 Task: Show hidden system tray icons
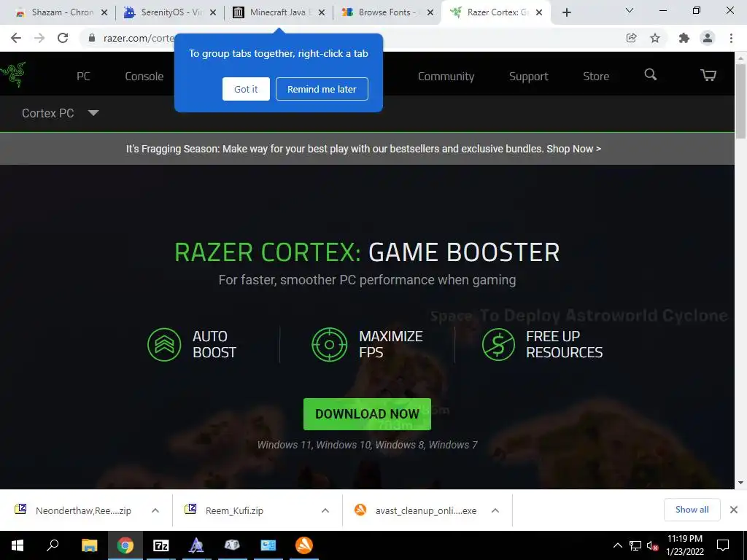tap(617, 545)
